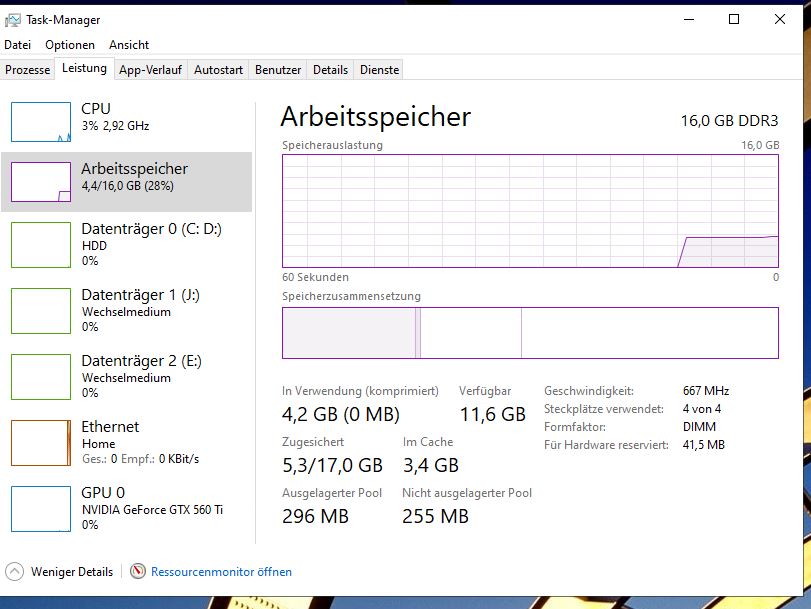Open Datenträger 1 (J:) performance view
811x609 pixels.
point(127,310)
